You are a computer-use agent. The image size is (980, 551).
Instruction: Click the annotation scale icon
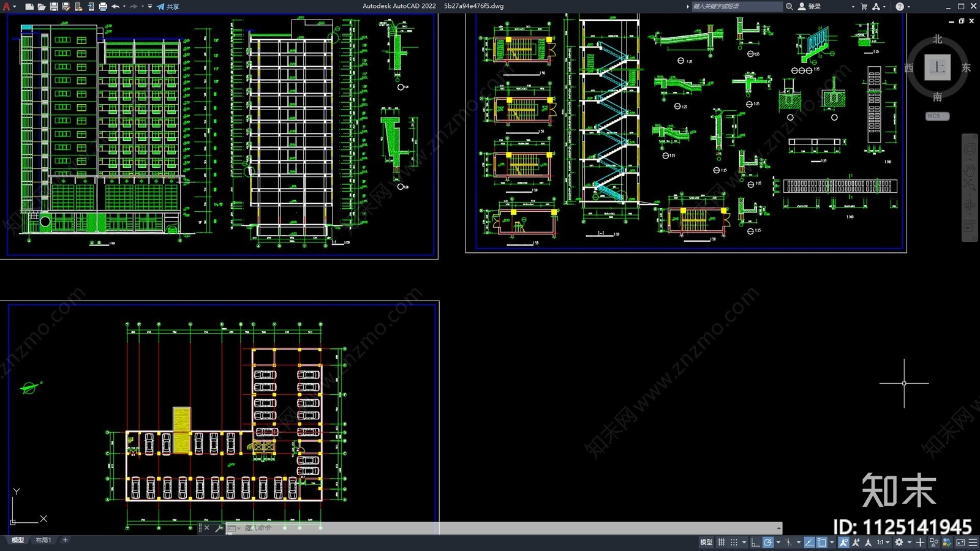(868, 542)
